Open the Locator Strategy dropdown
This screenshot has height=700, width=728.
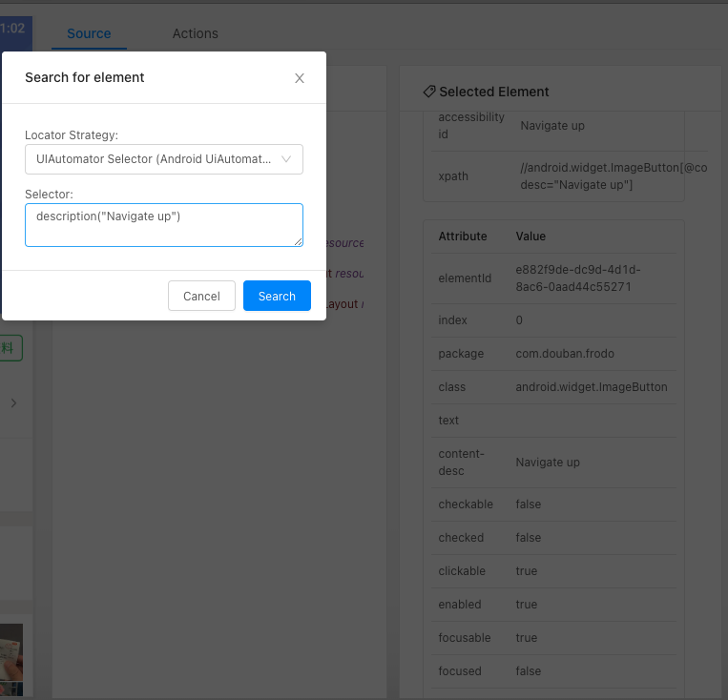point(155,159)
